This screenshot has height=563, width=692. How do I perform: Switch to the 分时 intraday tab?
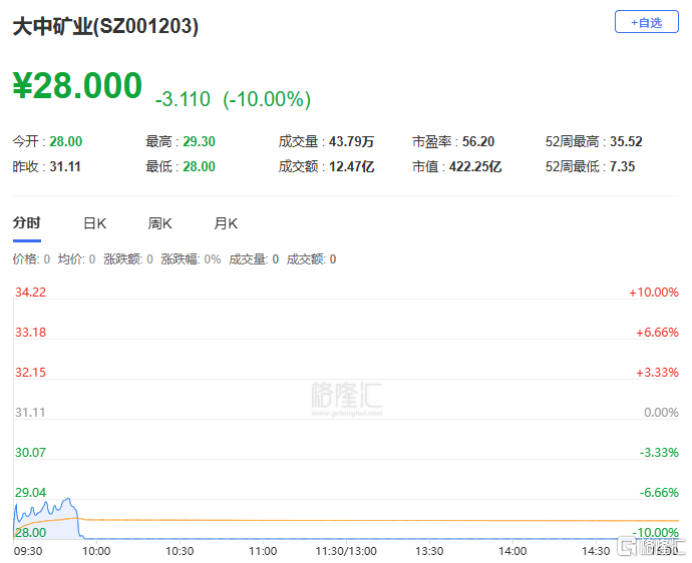26,224
